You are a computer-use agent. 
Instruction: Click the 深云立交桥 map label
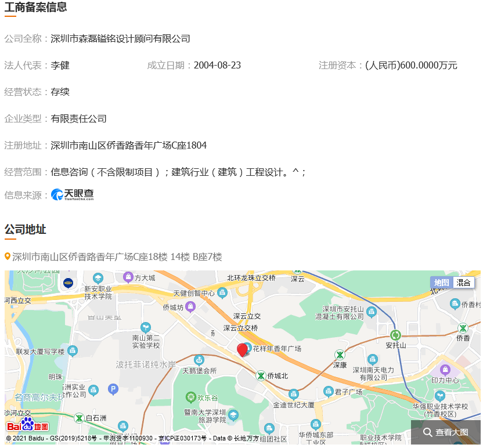[240, 328]
